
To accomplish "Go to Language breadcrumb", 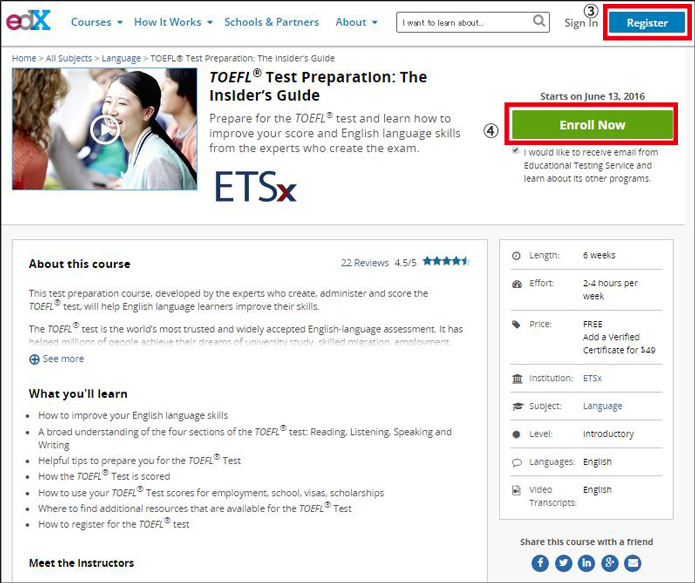I will click(x=121, y=58).
